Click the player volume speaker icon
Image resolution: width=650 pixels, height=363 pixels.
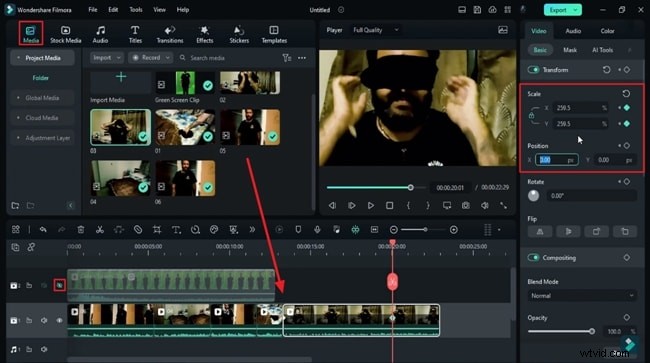click(x=485, y=206)
